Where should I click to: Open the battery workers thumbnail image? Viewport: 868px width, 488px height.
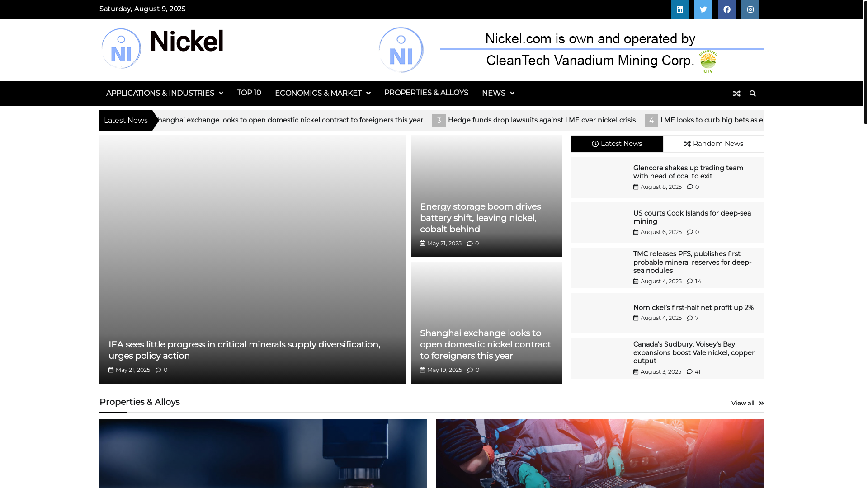(600, 454)
